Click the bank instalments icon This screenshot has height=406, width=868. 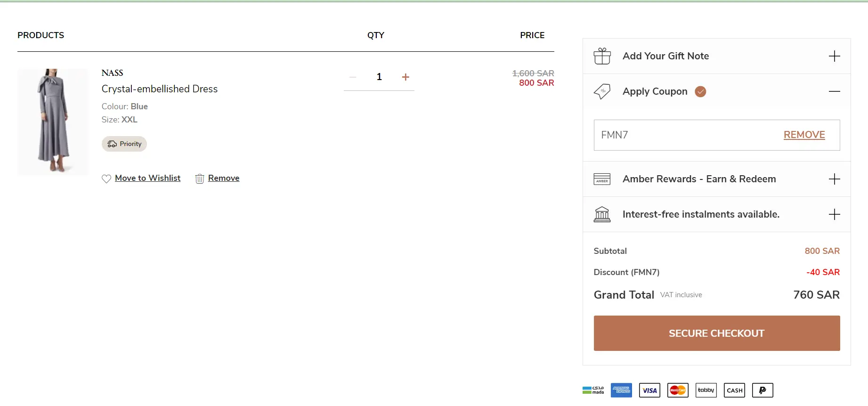point(602,214)
